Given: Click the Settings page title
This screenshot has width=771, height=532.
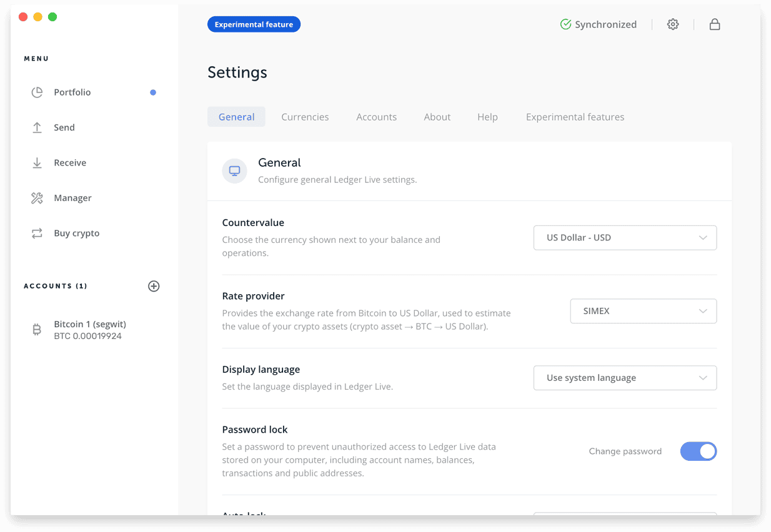Looking at the screenshot, I should pos(237,72).
